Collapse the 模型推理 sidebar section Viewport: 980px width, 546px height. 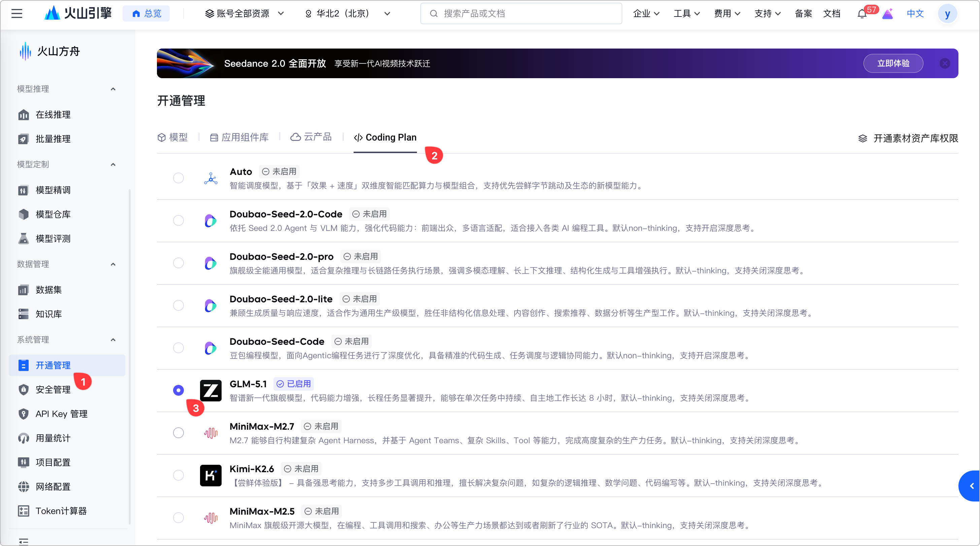[113, 89]
